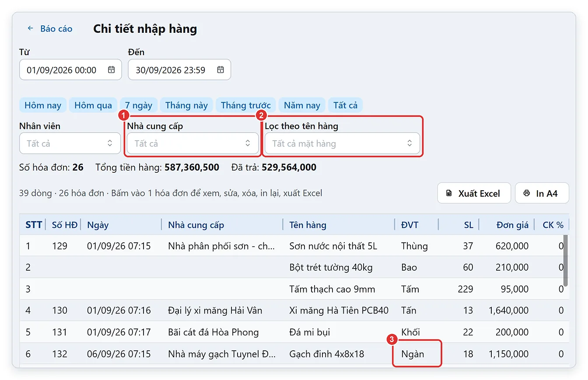Select the Tháng trước quick filter
The image size is (588, 380).
(x=246, y=105)
